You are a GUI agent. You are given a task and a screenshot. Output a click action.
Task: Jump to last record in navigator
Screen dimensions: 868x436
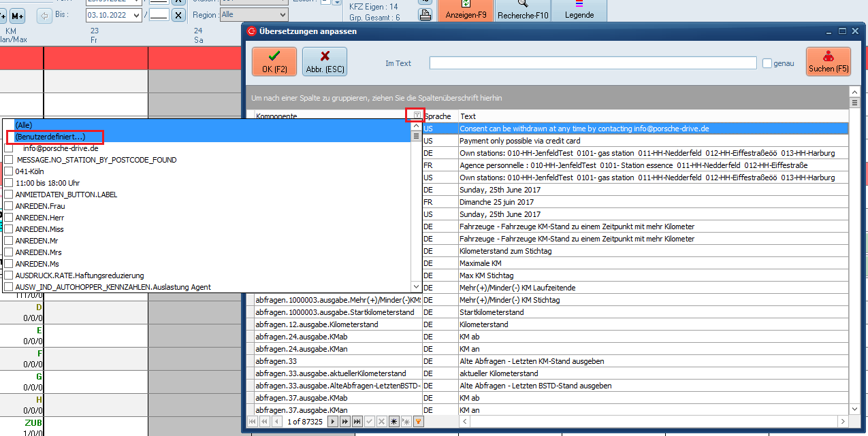point(356,422)
